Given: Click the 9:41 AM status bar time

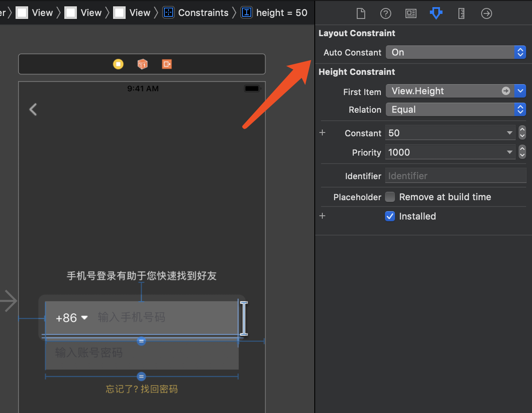Looking at the screenshot, I should click(x=143, y=89).
